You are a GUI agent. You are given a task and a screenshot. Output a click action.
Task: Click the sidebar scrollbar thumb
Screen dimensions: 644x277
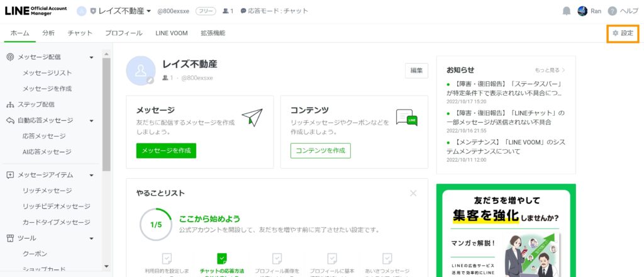coord(106,114)
